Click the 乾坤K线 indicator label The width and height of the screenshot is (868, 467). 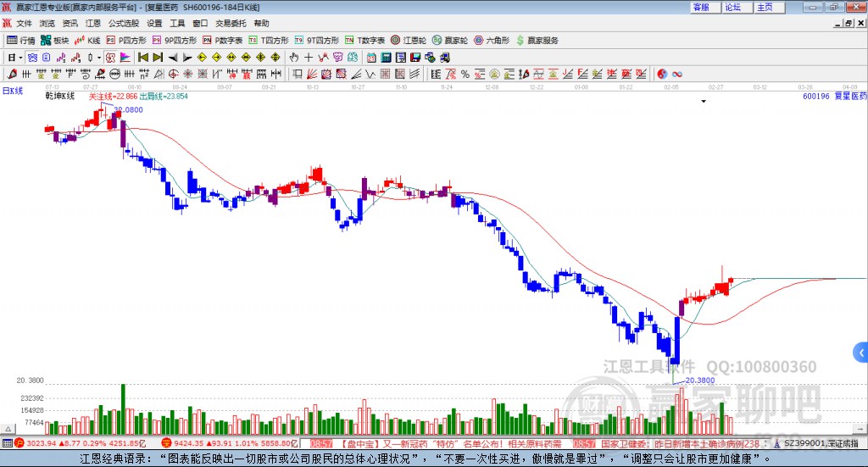pyautogui.click(x=60, y=97)
